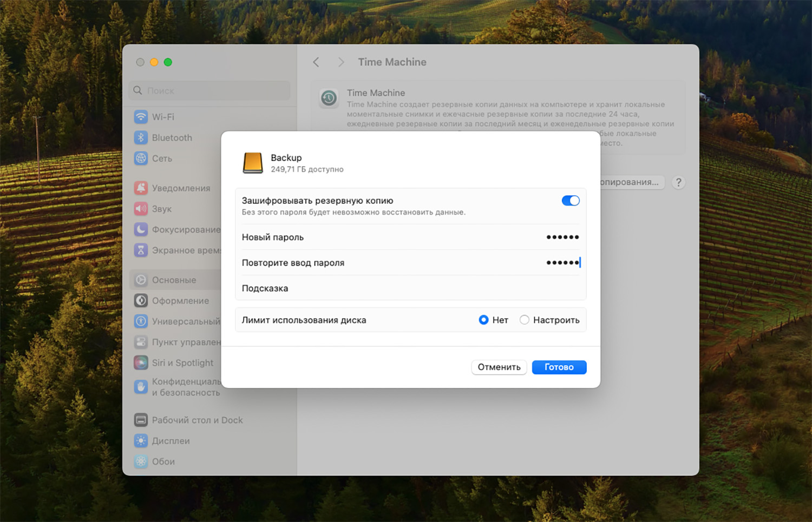Click the Bluetooth sidebar icon

pos(141,137)
